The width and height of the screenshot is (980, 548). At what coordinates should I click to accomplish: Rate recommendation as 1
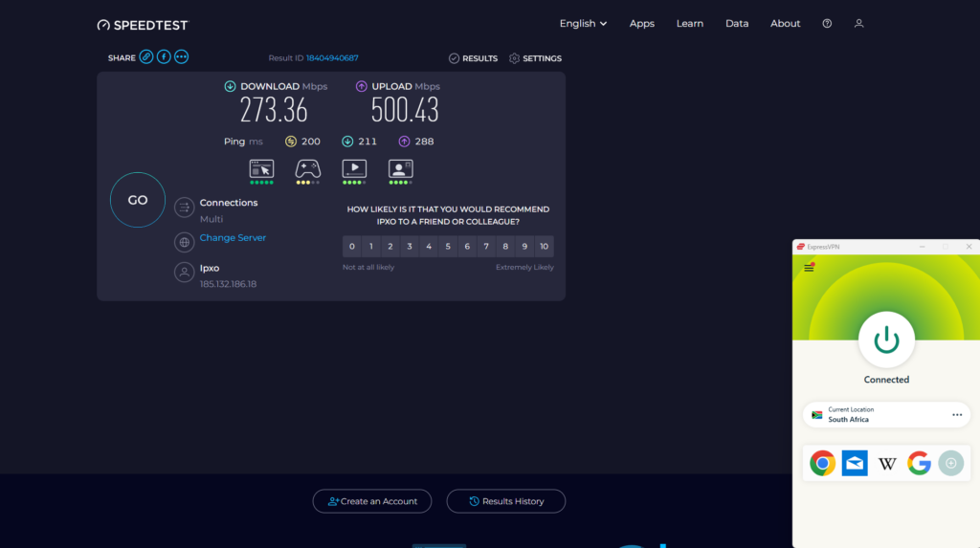coord(371,247)
